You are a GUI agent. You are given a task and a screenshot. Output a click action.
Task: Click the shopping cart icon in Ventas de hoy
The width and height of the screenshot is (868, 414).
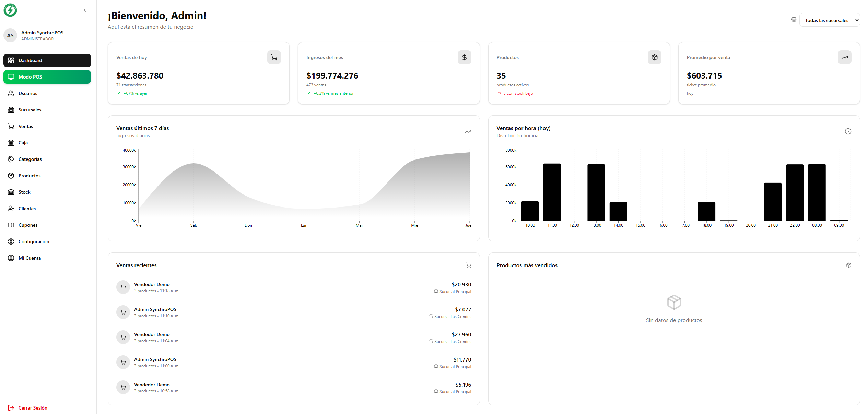click(x=274, y=57)
